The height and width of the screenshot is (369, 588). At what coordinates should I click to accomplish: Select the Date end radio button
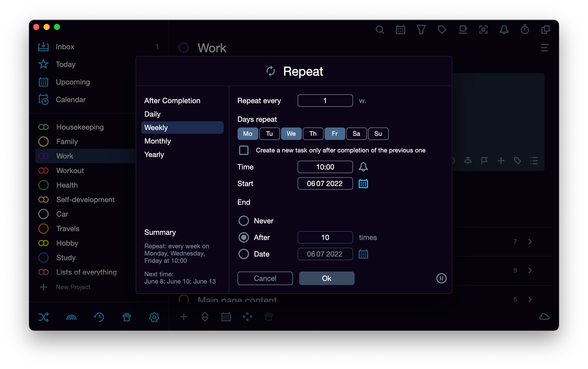tap(244, 254)
